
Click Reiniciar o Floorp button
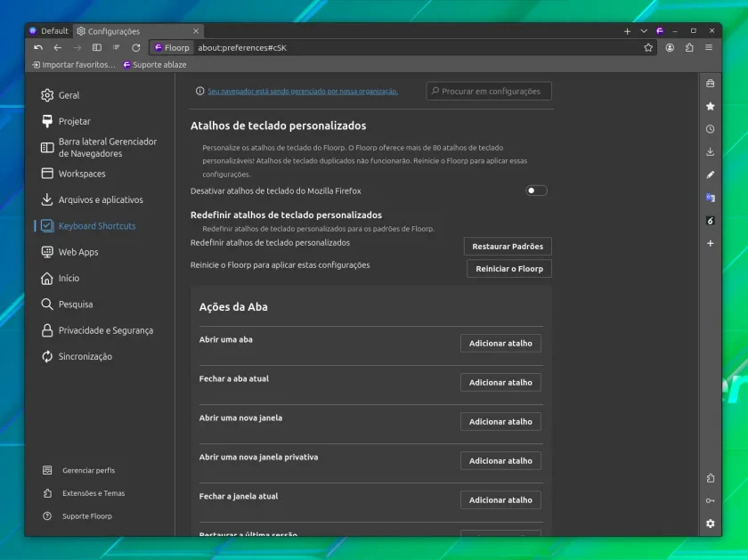[x=509, y=269]
